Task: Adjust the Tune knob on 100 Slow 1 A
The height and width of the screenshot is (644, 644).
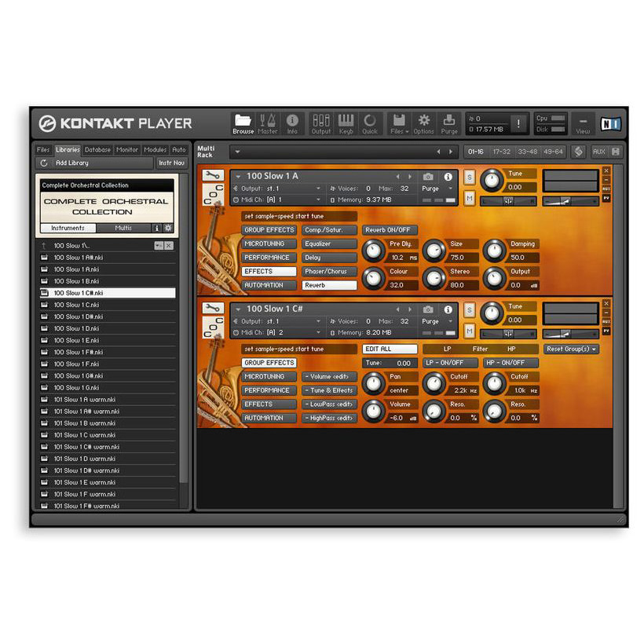Action: [491, 180]
